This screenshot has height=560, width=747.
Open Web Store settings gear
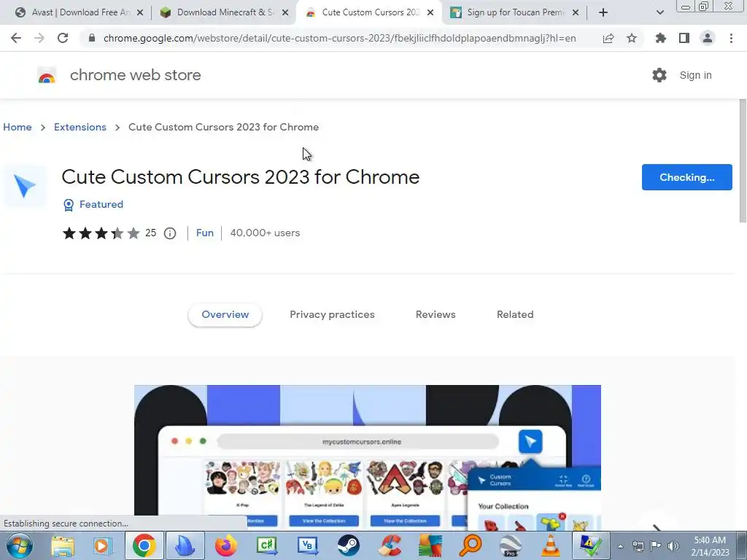659,75
